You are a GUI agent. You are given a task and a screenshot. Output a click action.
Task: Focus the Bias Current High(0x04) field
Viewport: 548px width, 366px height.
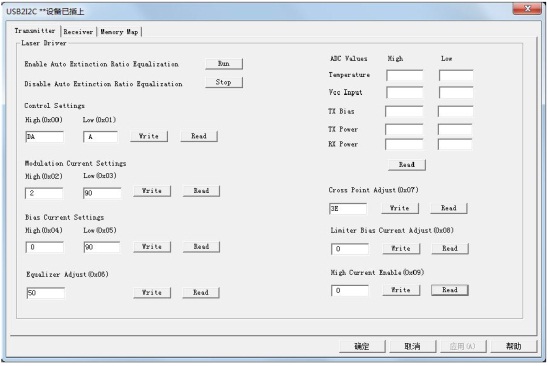point(45,247)
